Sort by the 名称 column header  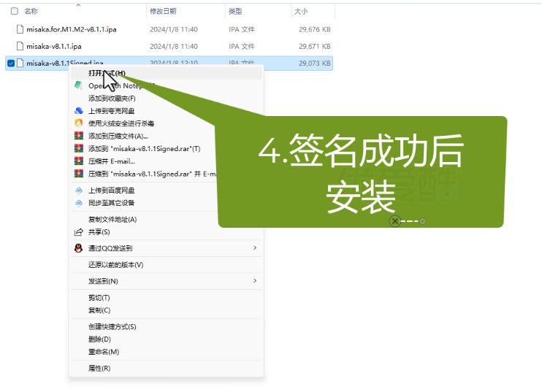click(31, 12)
